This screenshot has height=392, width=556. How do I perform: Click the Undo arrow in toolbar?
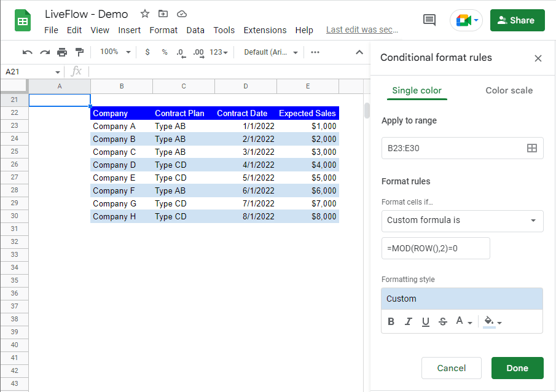[x=27, y=52]
